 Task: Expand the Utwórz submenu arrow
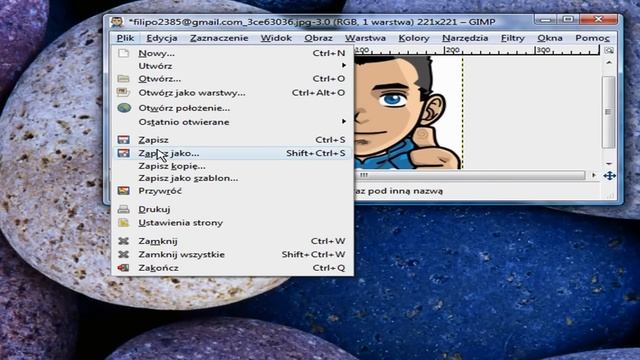pos(344,65)
